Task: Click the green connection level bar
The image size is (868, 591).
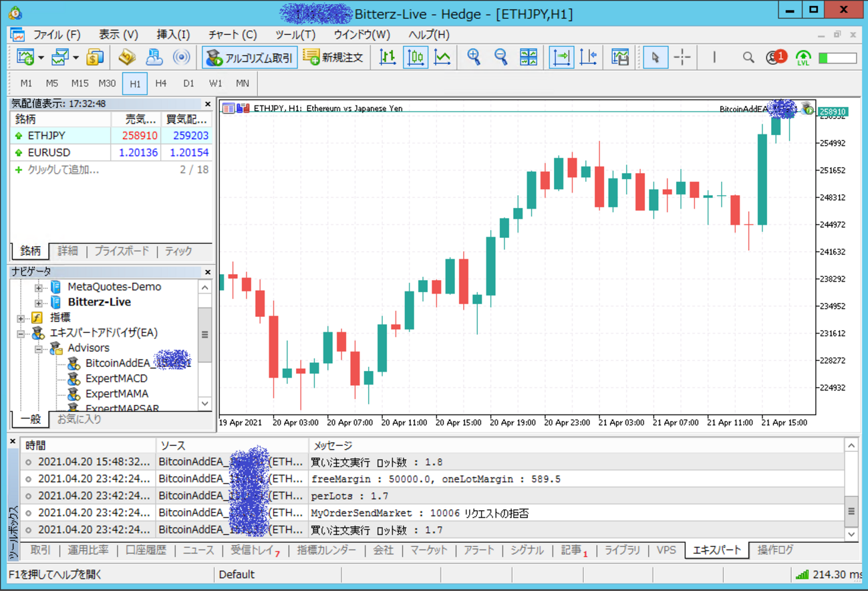Action: 838,58
